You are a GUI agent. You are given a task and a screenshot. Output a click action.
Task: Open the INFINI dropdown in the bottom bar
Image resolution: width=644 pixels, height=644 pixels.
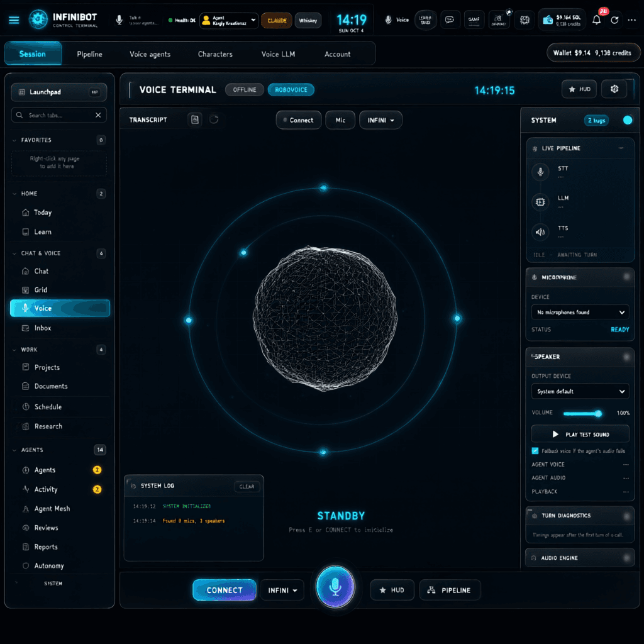click(x=282, y=590)
